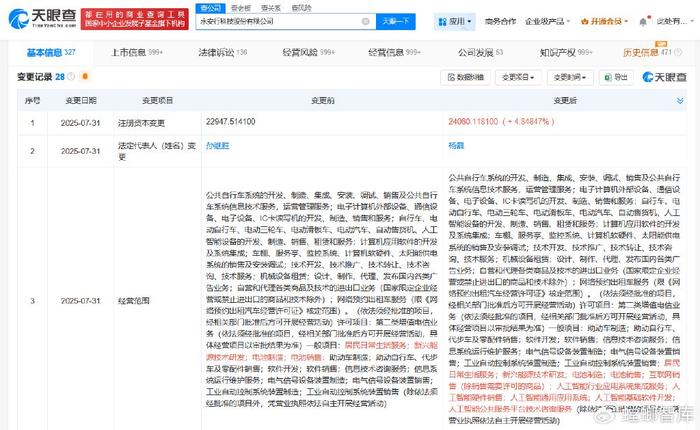The height and width of the screenshot is (430, 700).
Task: Click the orange badge icon beside 变更记录
Action: [85, 76]
